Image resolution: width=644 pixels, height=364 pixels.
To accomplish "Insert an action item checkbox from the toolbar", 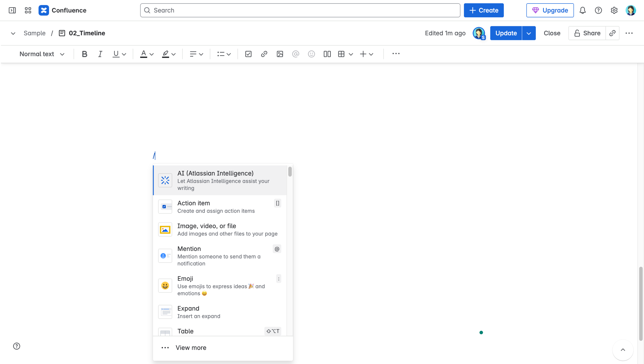I will tap(248, 54).
